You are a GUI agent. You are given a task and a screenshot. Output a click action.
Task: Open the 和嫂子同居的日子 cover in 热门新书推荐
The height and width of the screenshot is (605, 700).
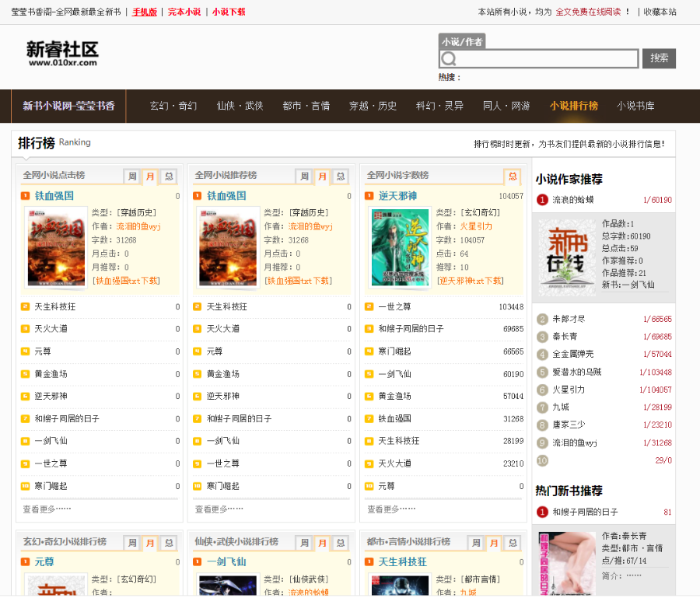[566, 564]
